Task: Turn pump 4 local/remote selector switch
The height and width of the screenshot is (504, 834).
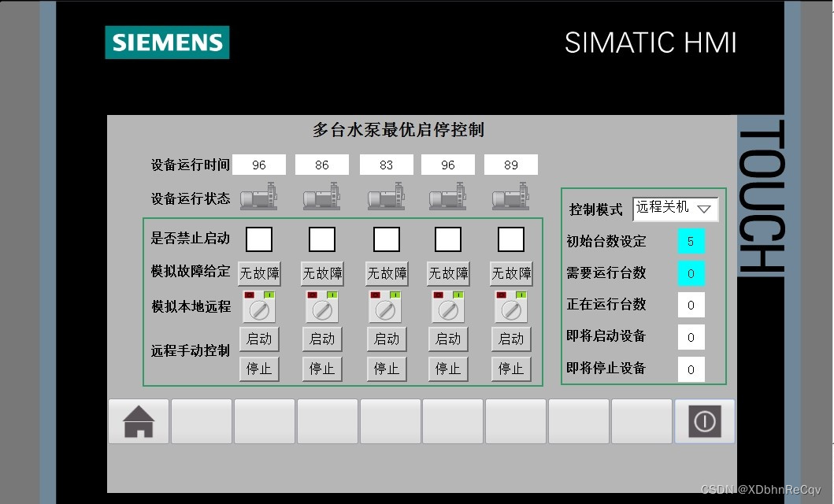Action: 448,307
